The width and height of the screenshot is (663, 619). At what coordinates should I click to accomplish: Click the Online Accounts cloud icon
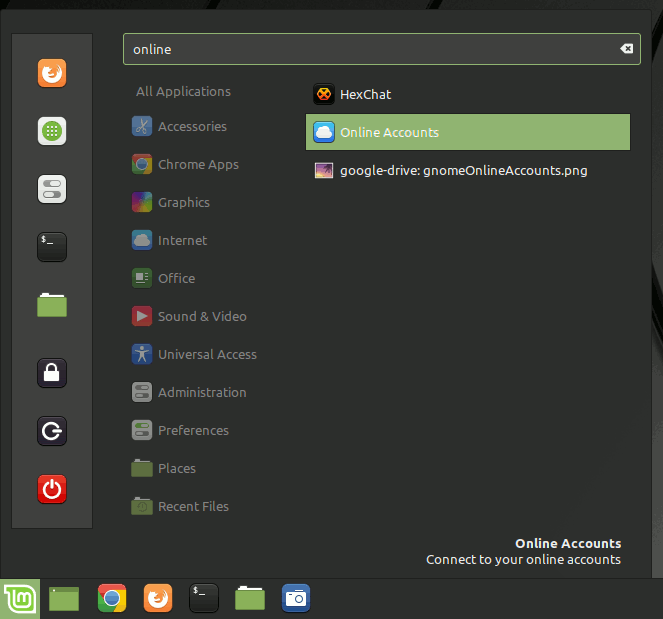coord(324,132)
